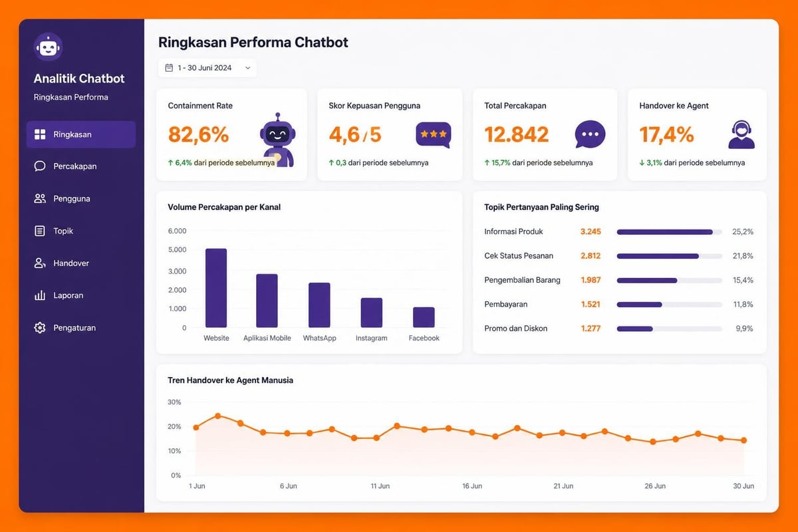The width and height of the screenshot is (798, 532).
Task: Click the 1.277 count value
Action: click(x=591, y=329)
